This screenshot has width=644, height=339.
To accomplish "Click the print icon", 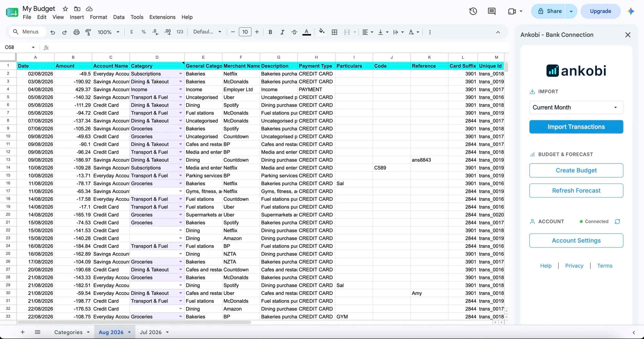I will pos(76,32).
